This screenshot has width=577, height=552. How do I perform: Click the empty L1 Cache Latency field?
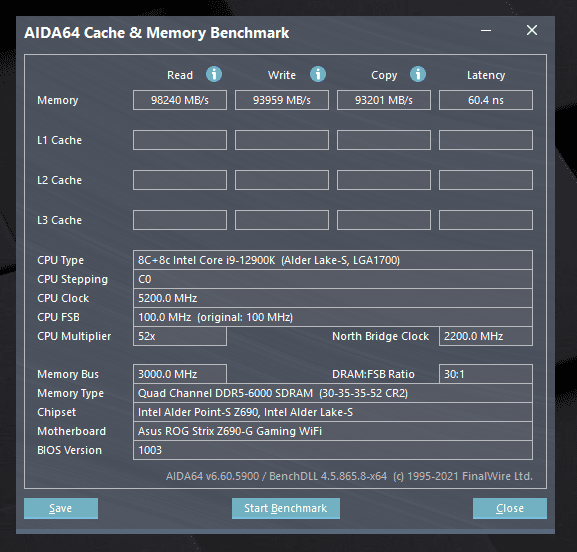coord(486,140)
